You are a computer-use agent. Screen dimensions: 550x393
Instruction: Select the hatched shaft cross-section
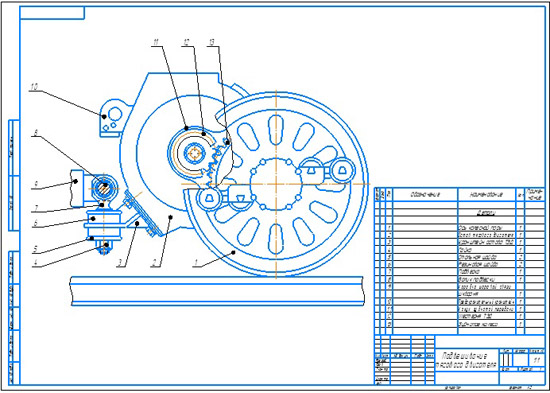tap(105, 189)
